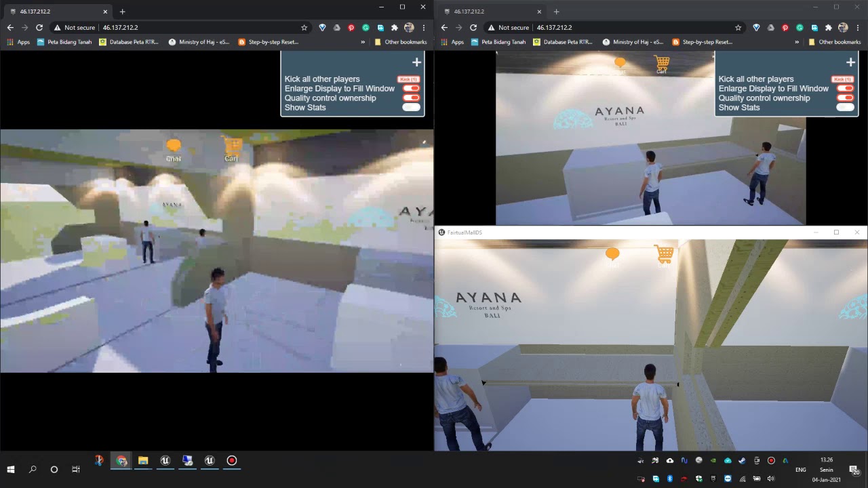Viewport: 868px width, 488px height.
Task: Expand hidden bookmarks chevron in left browser
Action: click(x=363, y=42)
